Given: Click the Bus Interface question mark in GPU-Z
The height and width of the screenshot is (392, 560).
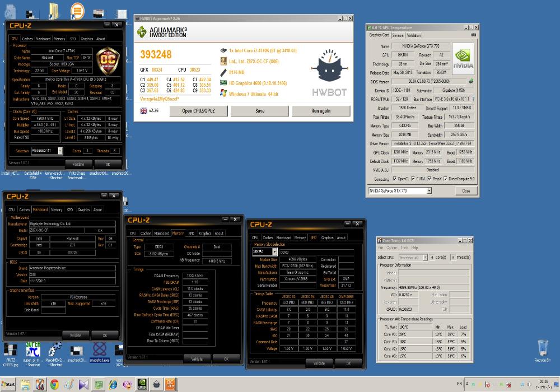Looking at the screenshot, I should (x=473, y=99).
